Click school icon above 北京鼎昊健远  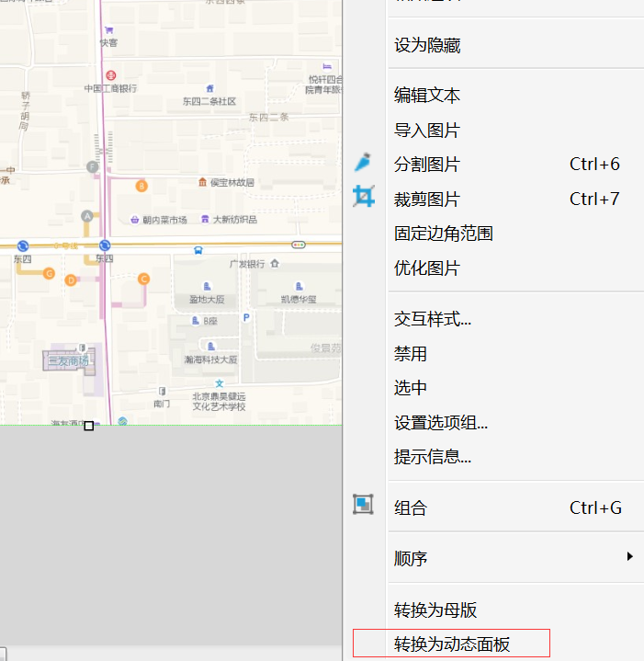click(219, 383)
